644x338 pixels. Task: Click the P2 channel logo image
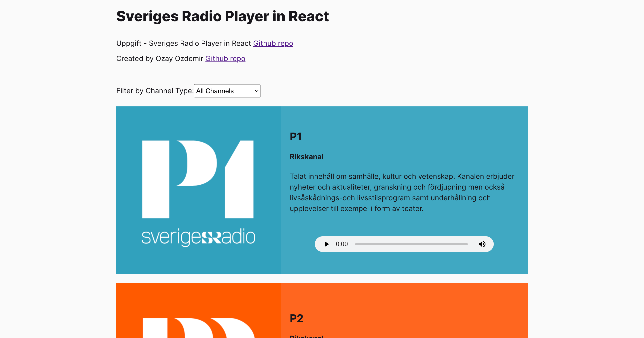[199, 311]
